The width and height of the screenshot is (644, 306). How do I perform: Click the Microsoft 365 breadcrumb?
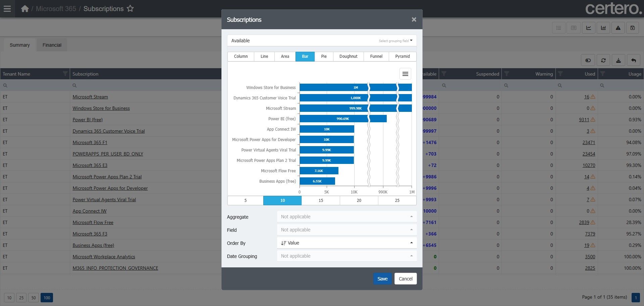click(56, 9)
